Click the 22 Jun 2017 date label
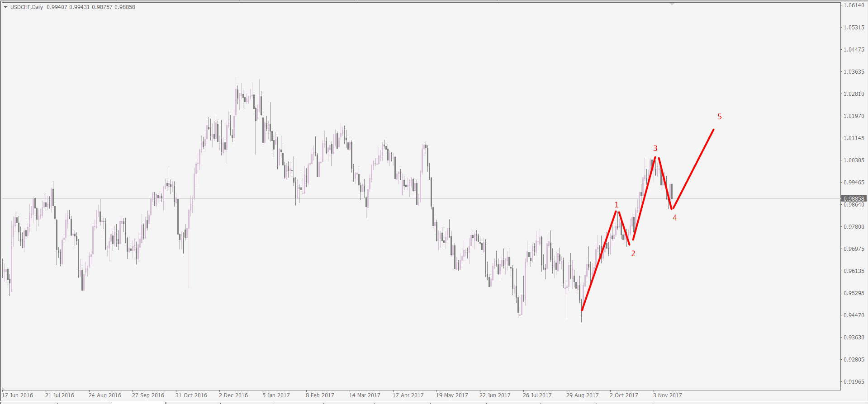Image resolution: width=868 pixels, height=404 pixels. (495, 395)
